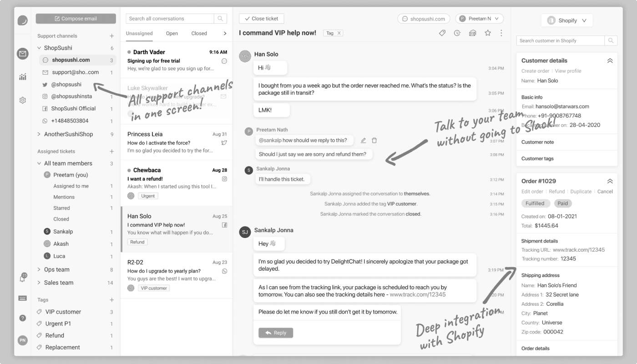This screenshot has width=637, height=364.
Task: Show more tabs with right arrow
Action: click(225, 33)
